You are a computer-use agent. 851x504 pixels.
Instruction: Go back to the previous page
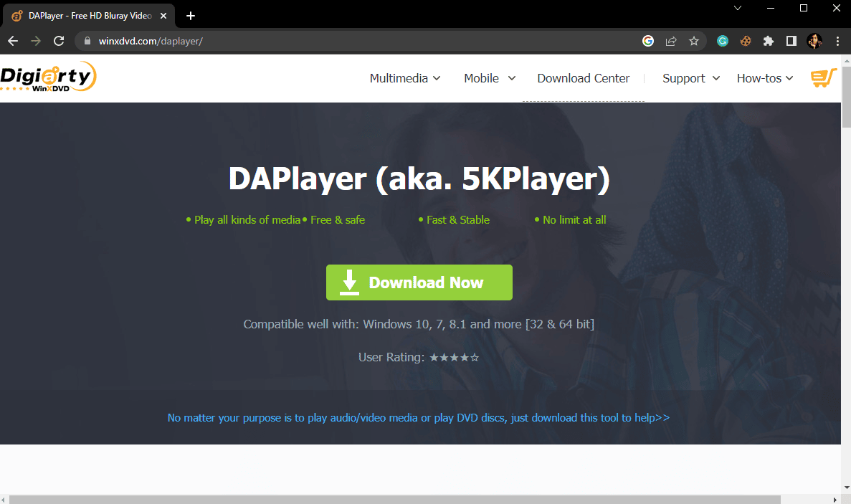coord(13,42)
